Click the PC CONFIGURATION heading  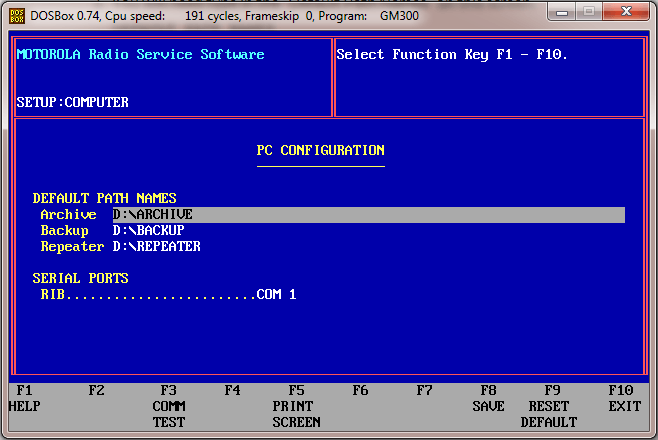pyautogui.click(x=321, y=151)
